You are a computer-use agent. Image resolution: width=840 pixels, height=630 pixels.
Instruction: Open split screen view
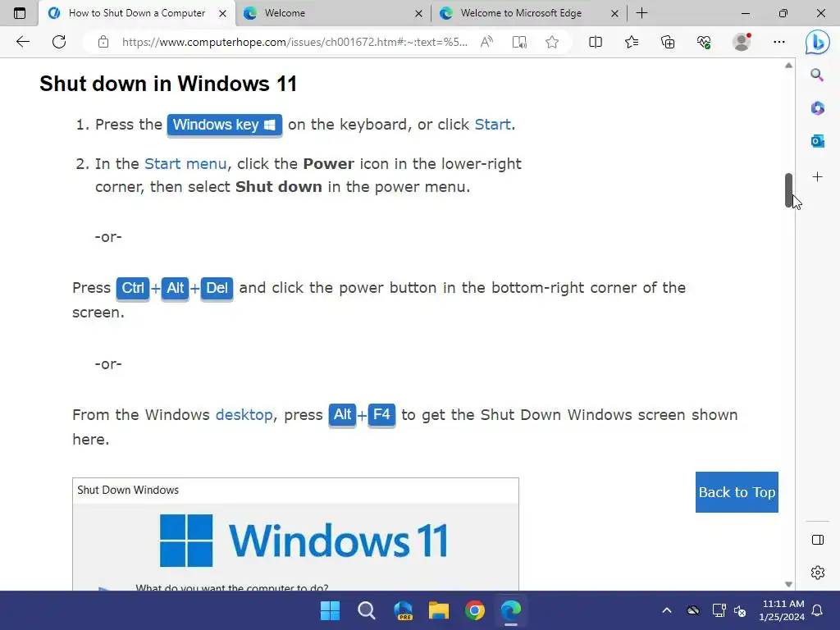pos(596,42)
